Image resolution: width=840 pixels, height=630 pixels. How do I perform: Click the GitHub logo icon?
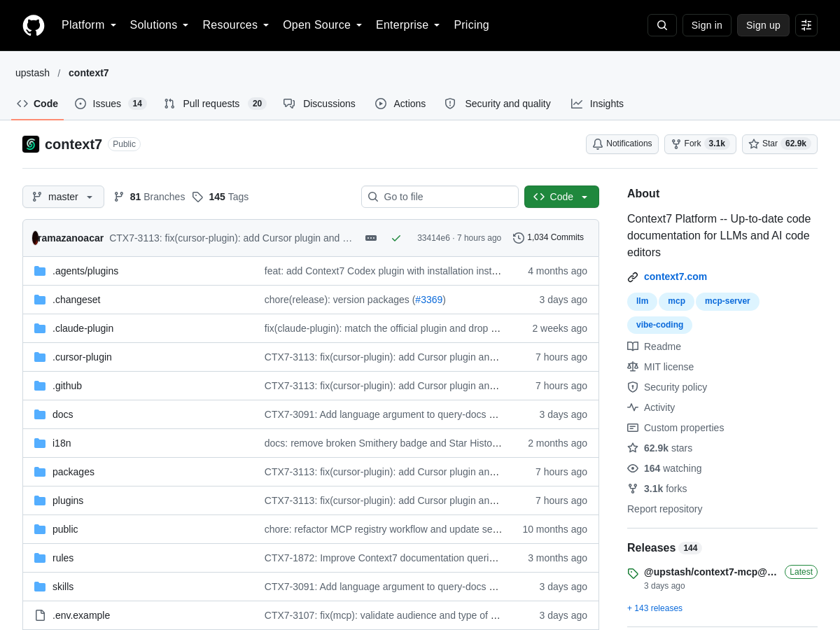34,25
